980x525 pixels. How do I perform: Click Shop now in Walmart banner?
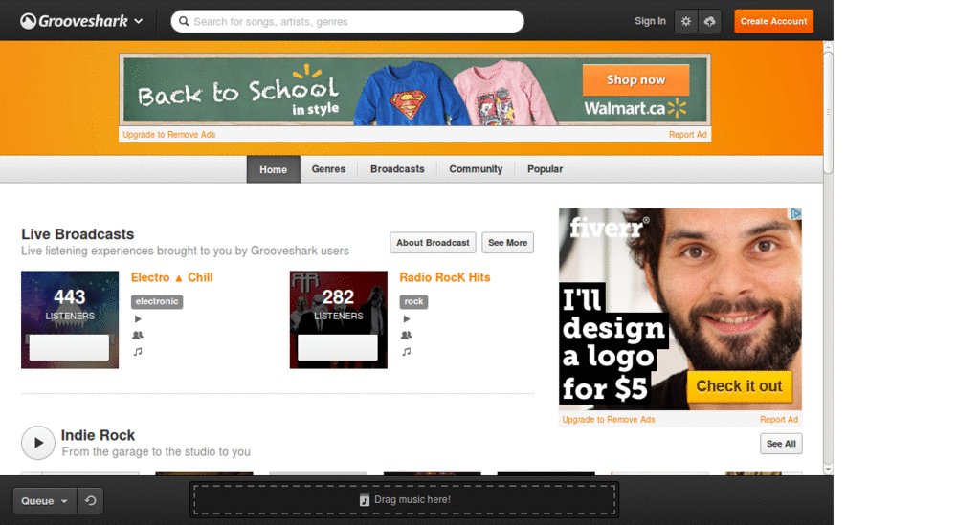click(x=635, y=80)
